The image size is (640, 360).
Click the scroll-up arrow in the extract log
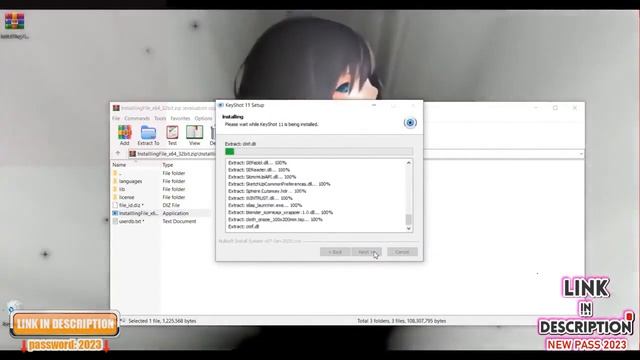pyautogui.click(x=409, y=163)
